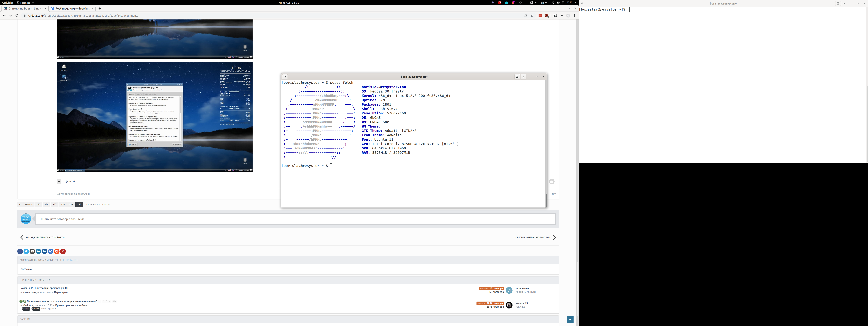The width and height of the screenshot is (868, 326).
Task: Open user 'borovaka' profile link
Action: coord(26,269)
